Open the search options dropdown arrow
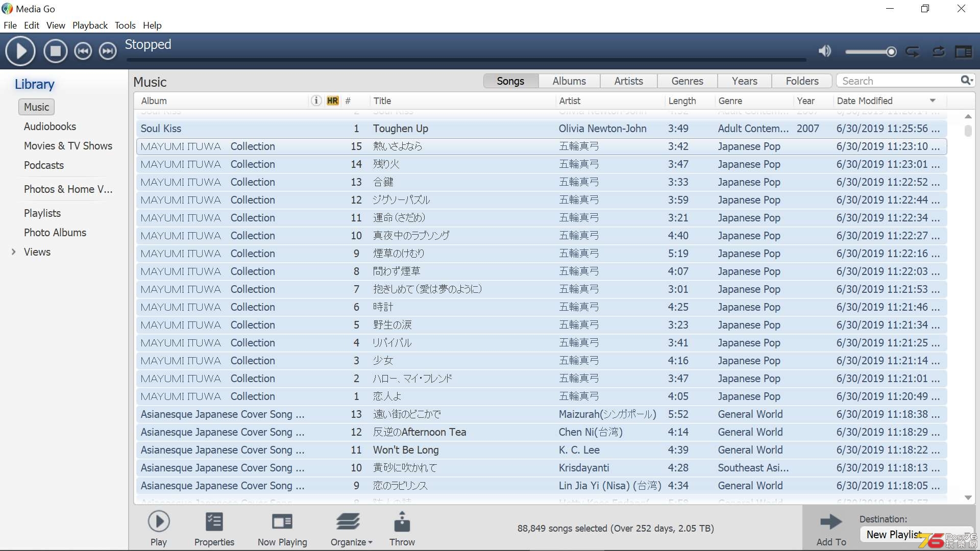 click(972, 81)
